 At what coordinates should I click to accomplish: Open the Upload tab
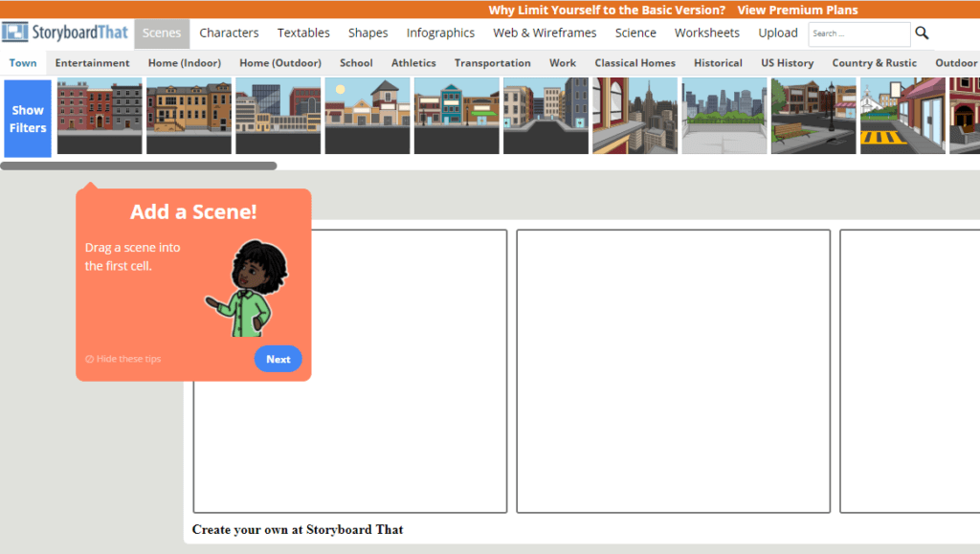click(777, 33)
